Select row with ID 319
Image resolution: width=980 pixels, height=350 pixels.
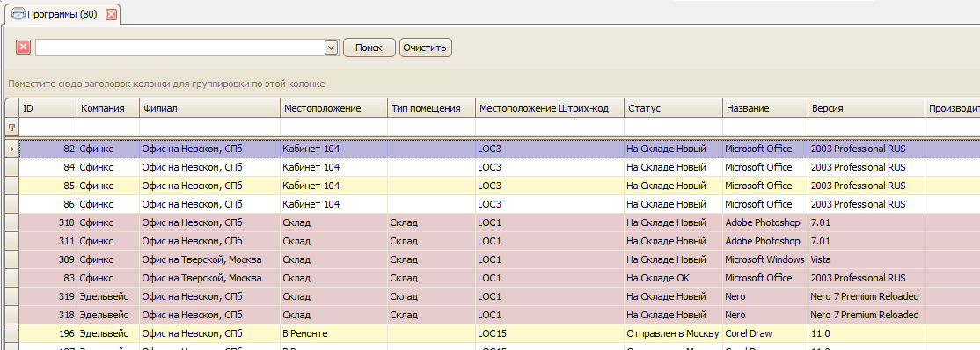(500, 296)
